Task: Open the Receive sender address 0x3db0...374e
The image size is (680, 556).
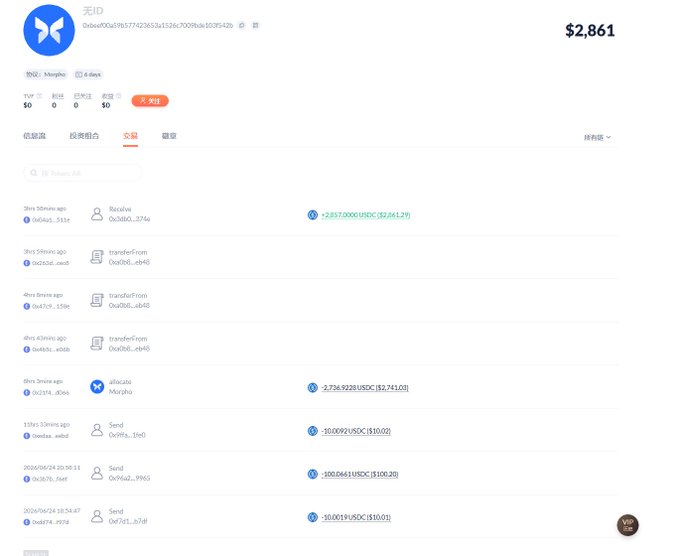Action: coord(129,219)
